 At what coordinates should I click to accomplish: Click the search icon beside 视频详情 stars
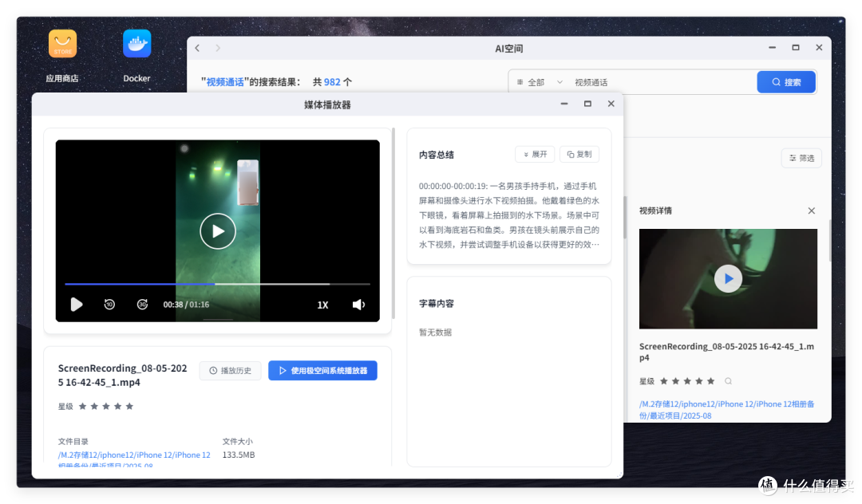[729, 381]
